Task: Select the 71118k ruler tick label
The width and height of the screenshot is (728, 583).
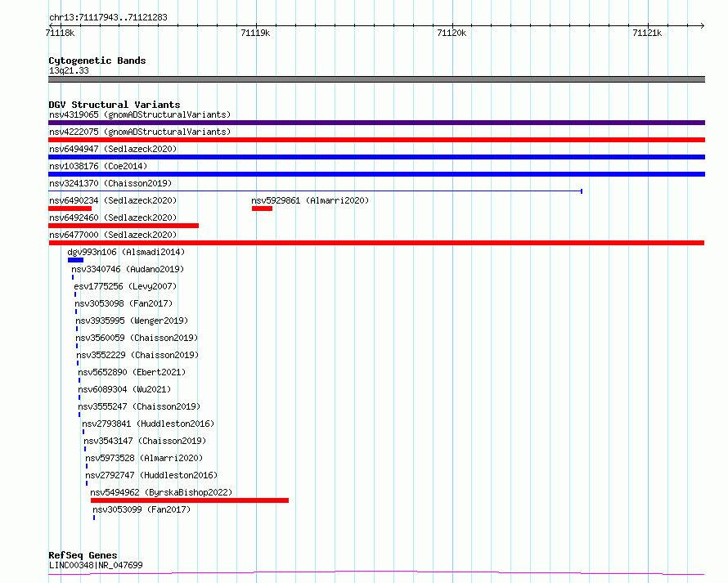Action: (x=60, y=33)
